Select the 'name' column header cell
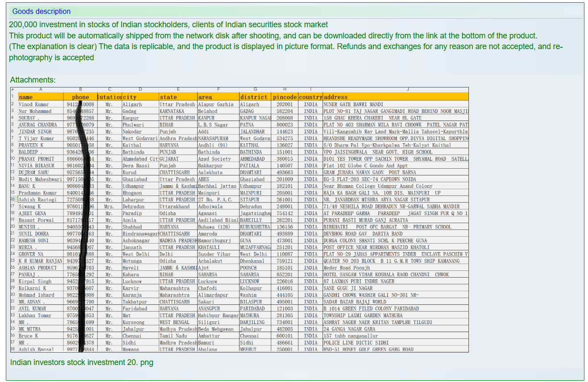Viewport: 588px width, 382px height. point(40,97)
